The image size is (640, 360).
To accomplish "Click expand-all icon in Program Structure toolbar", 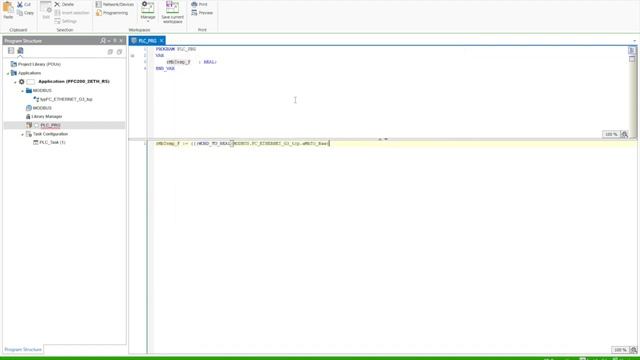I will 110,52.
